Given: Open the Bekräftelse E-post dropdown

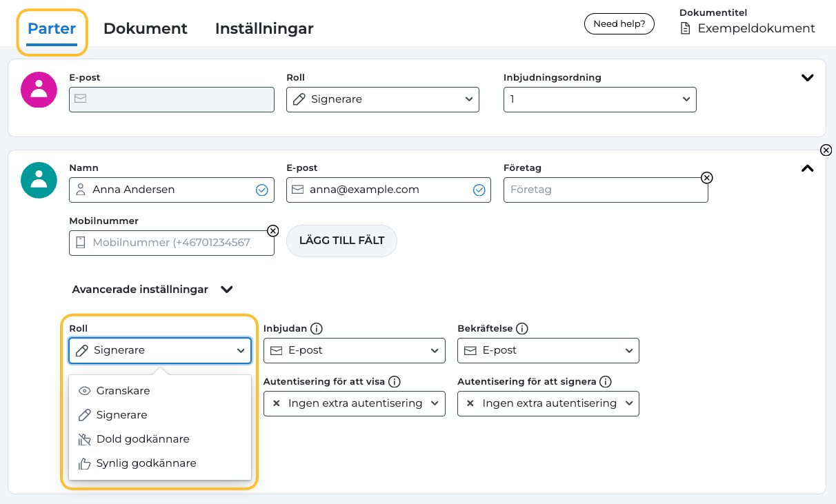Looking at the screenshot, I should [548, 350].
